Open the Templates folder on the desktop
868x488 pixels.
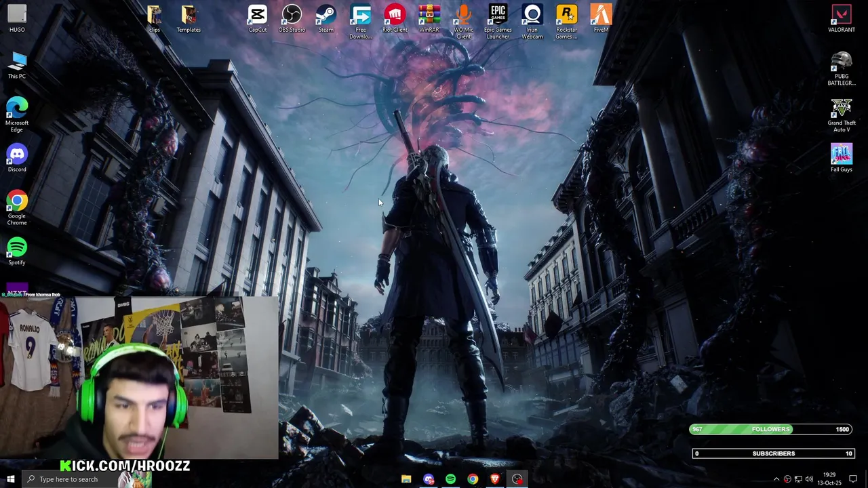click(189, 18)
